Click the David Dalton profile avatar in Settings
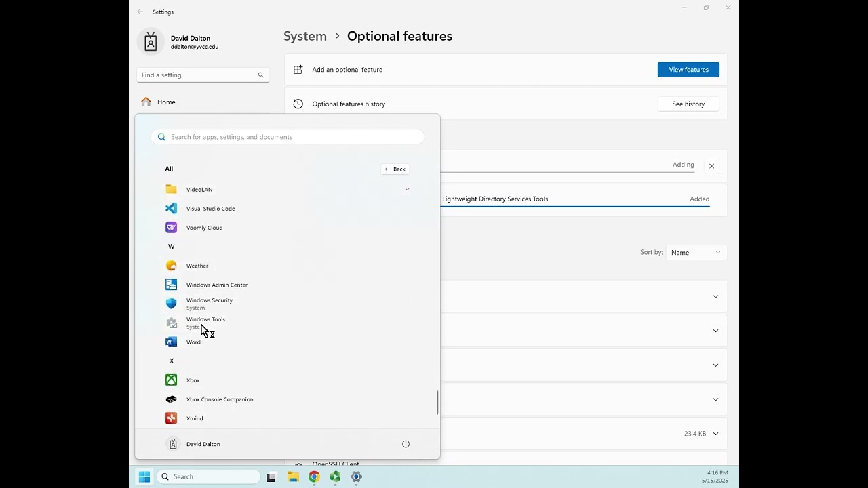 click(151, 42)
